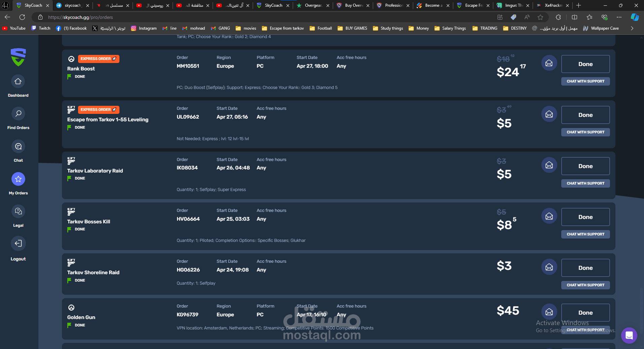This screenshot has width=644, height=349.
Task: Open mail icon for order HG06226
Action: pyautogui.click(x=549, y=267)
